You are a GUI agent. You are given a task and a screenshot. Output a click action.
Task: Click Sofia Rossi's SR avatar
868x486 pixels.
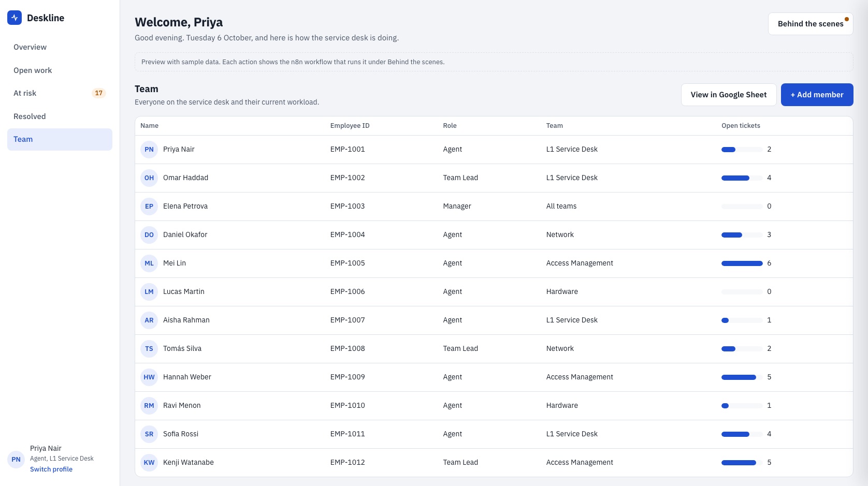point(149,434)
